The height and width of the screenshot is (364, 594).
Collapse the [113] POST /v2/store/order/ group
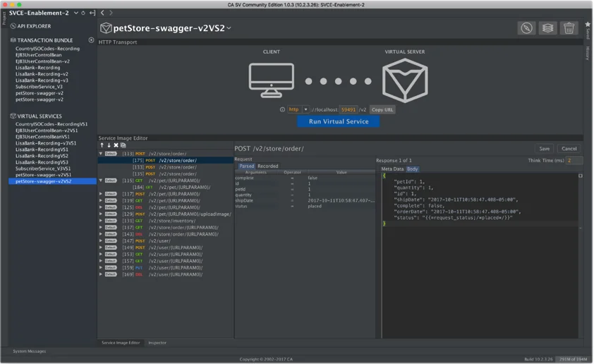101,154
